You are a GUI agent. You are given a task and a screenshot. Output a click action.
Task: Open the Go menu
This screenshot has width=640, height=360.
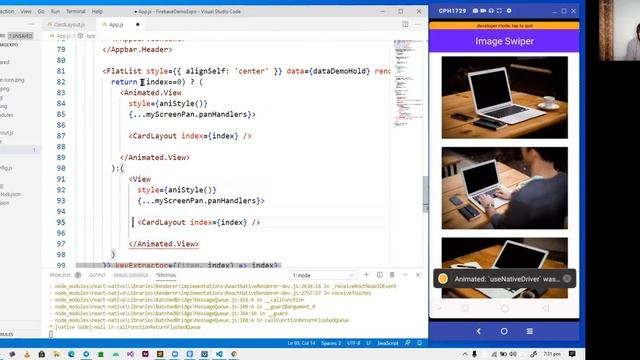coord(41,11)
